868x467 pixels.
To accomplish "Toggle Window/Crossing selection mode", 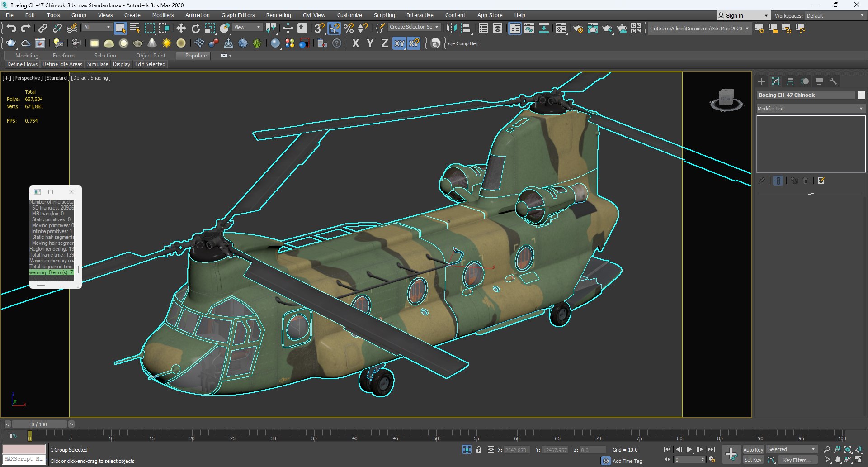I will [164, 29].
